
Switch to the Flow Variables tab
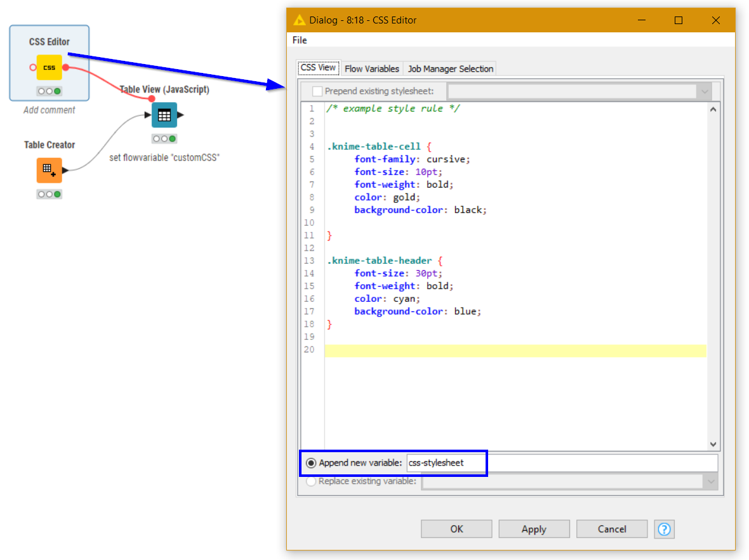(372, 68)
